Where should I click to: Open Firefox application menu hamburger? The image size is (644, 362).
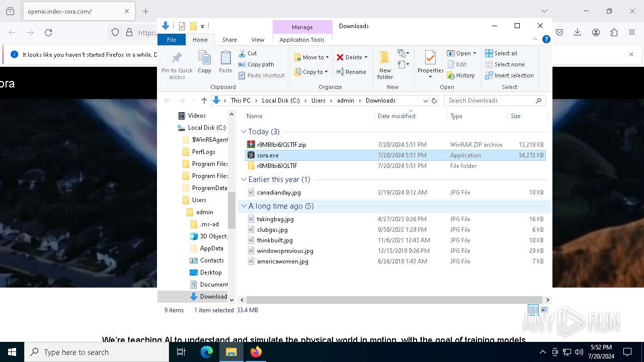pyautogui.click(x=632, y=33)
